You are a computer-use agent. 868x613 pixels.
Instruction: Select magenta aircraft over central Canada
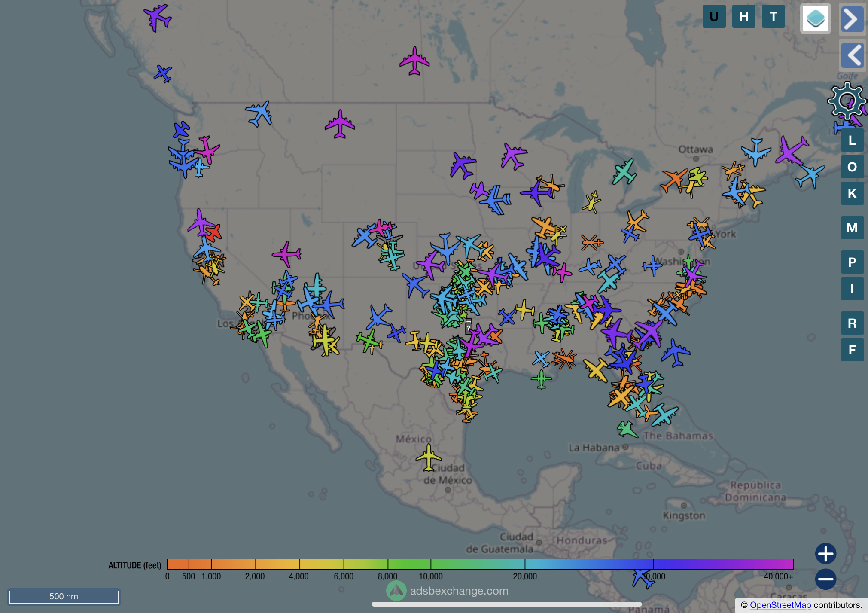point(414,61)
